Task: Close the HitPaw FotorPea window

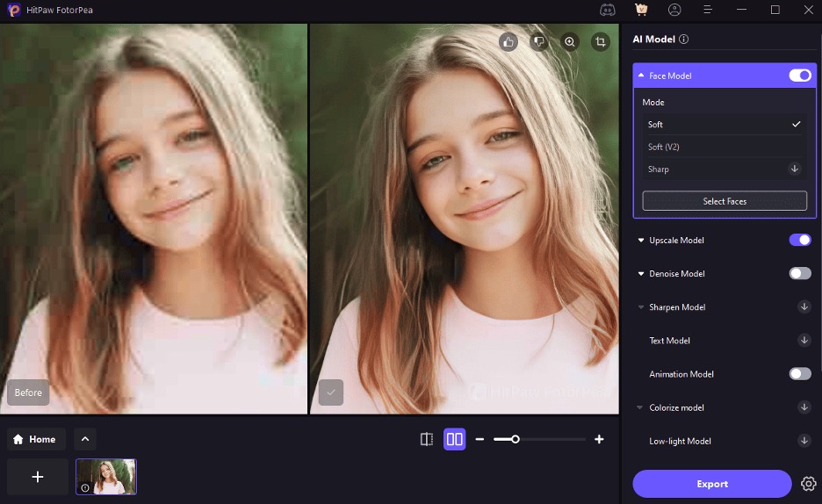Action: (808, 10)
